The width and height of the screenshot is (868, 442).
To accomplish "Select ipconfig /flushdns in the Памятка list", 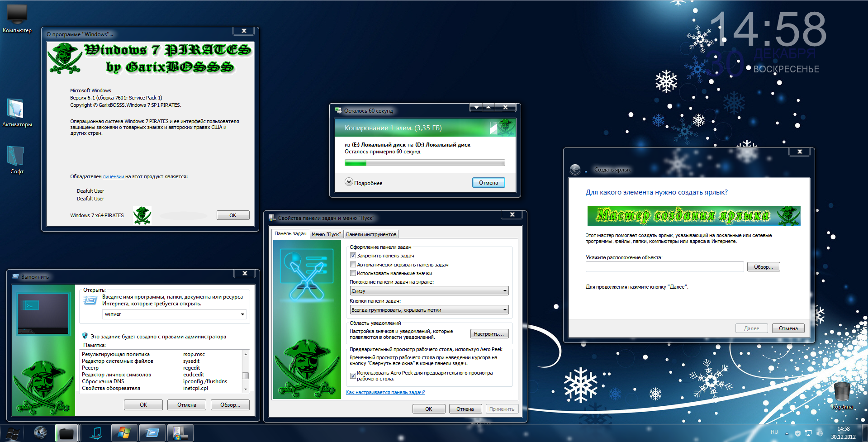I will coord(205,381).
